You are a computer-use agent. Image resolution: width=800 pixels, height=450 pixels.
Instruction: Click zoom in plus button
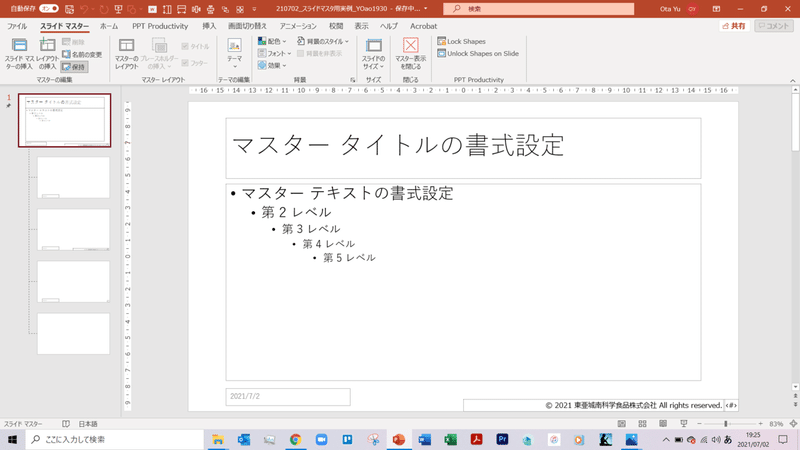(x=760, y=424)
